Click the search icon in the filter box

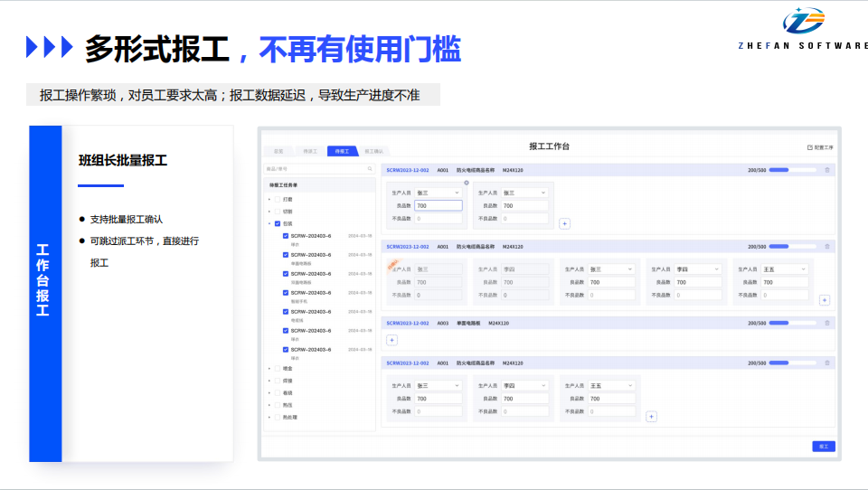point(370,168)
